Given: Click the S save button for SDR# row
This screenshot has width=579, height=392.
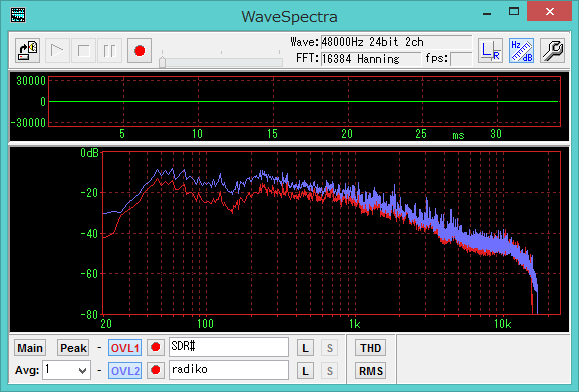Looking at the screenshot, I should click(329, 348).
